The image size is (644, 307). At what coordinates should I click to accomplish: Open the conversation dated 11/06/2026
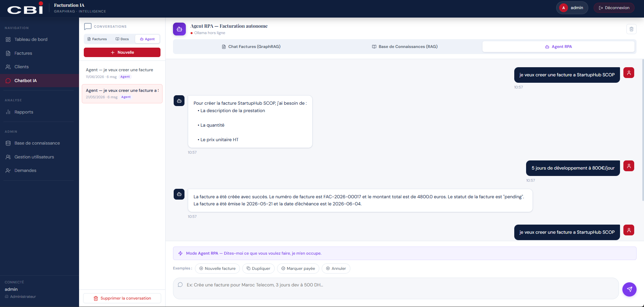tap(122, 73)
